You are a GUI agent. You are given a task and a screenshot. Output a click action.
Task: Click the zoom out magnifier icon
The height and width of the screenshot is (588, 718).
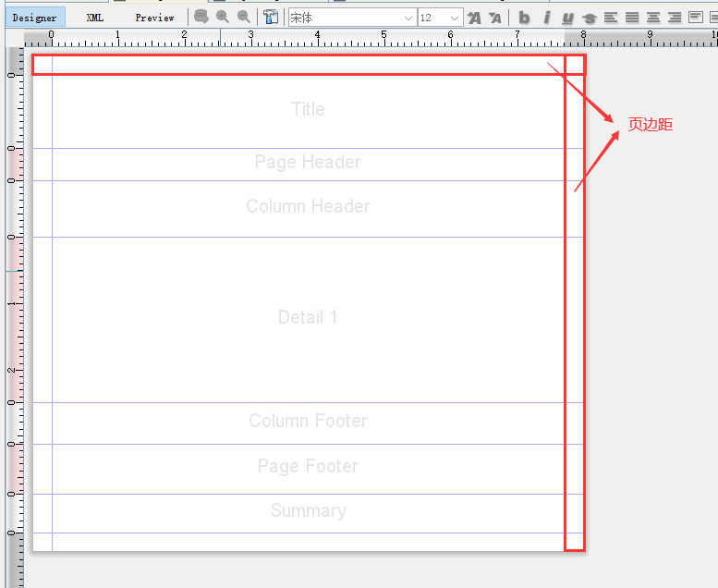pos(244,18)
